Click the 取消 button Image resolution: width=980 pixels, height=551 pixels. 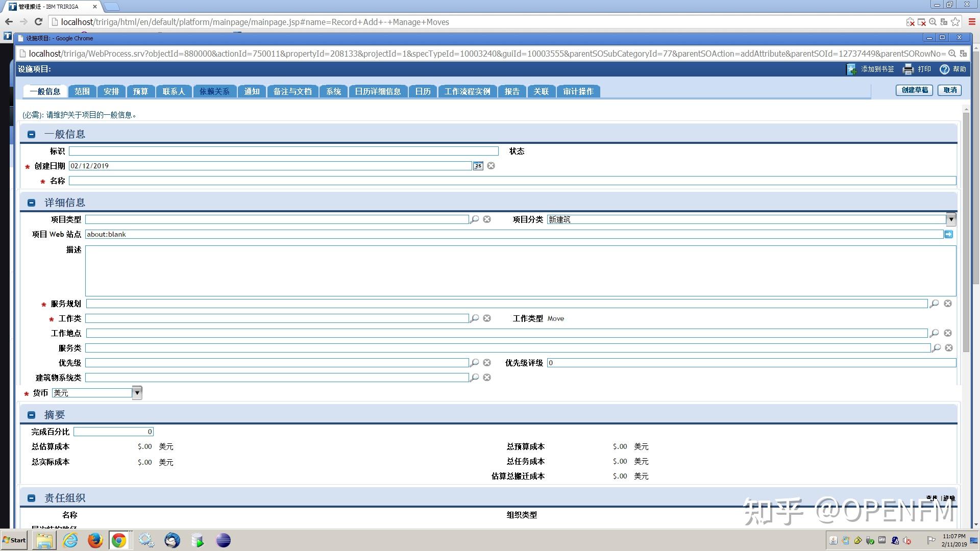click(950, 90)
